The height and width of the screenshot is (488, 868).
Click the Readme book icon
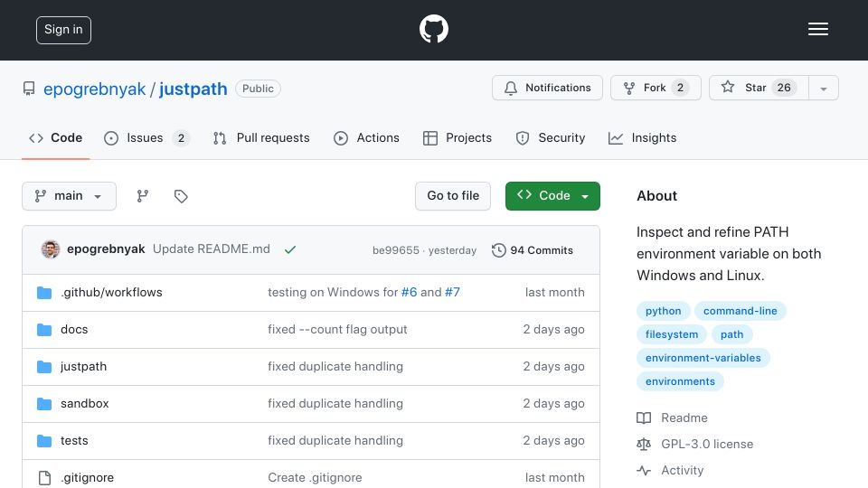[x=644, y=418]
